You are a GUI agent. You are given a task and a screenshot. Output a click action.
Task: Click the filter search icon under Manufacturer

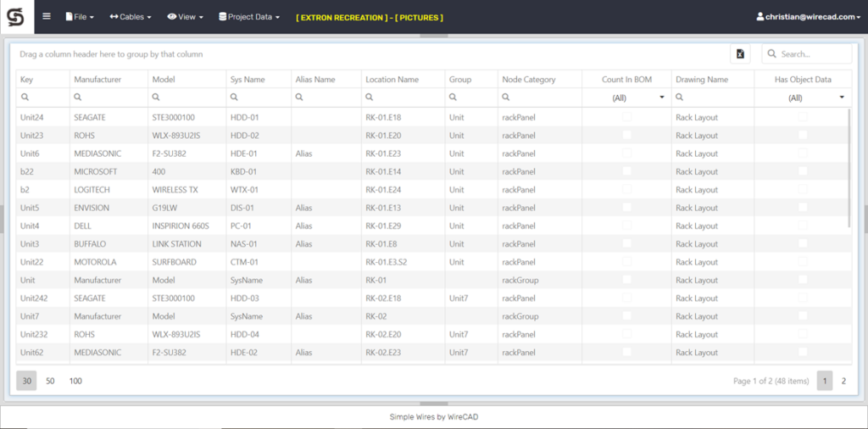tap(79, 97)
